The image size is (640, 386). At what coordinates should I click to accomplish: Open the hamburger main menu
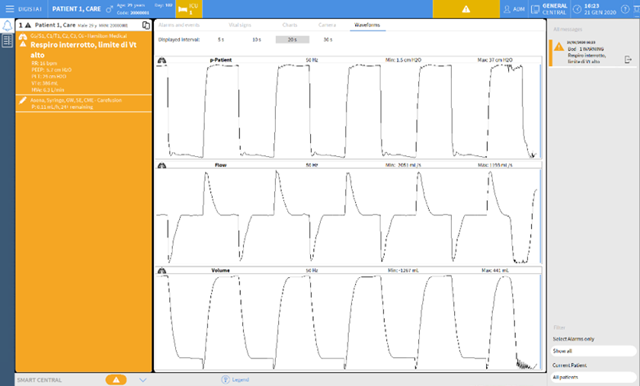[x=10, y=9]
